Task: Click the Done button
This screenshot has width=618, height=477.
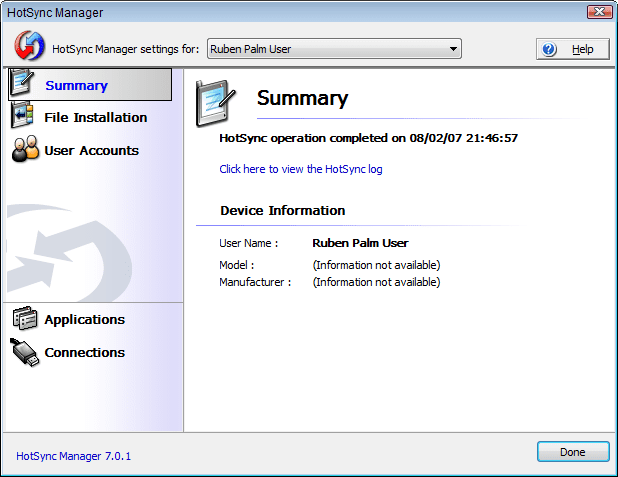Action: tap(573, 452)
